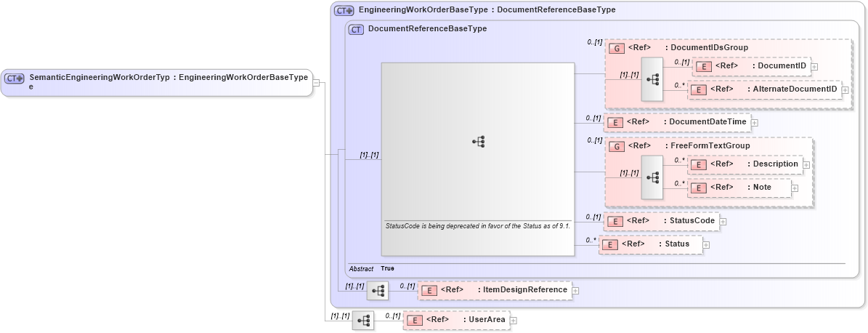Click the E icon of Status element
This screenshot has width=868, height=333.
point(610,244)
